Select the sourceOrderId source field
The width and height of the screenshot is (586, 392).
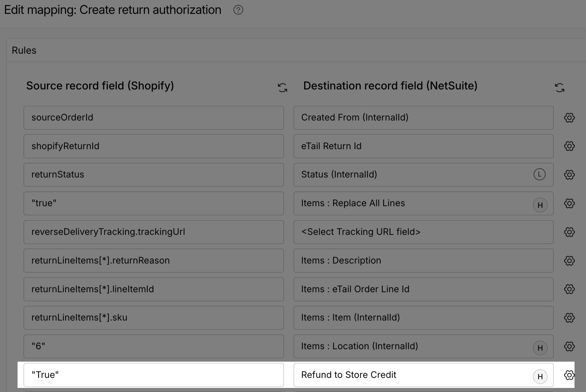pos(154,118)
